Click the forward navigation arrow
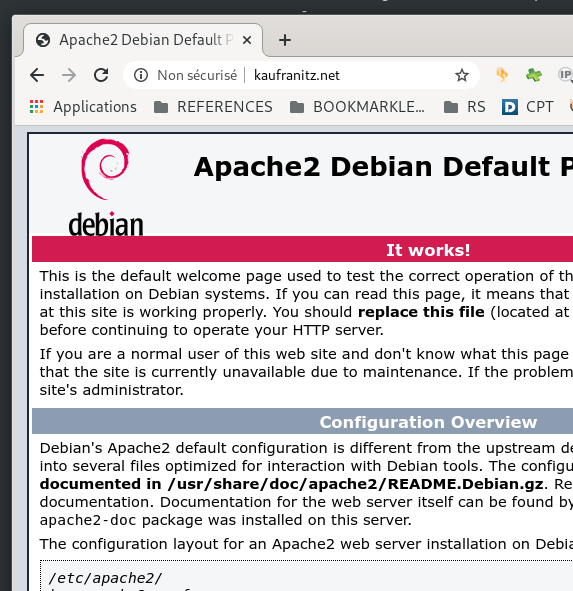The image size is (573, 591). click(x=69, y=75)
